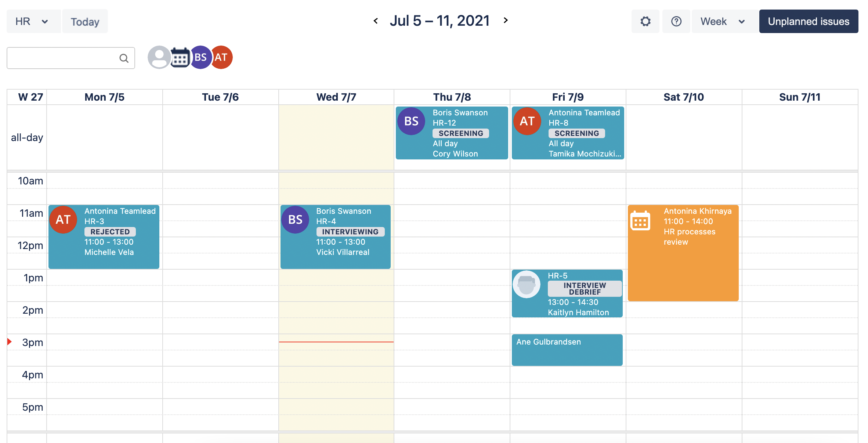Click the search magnifier icon

[x=124, y=58]
